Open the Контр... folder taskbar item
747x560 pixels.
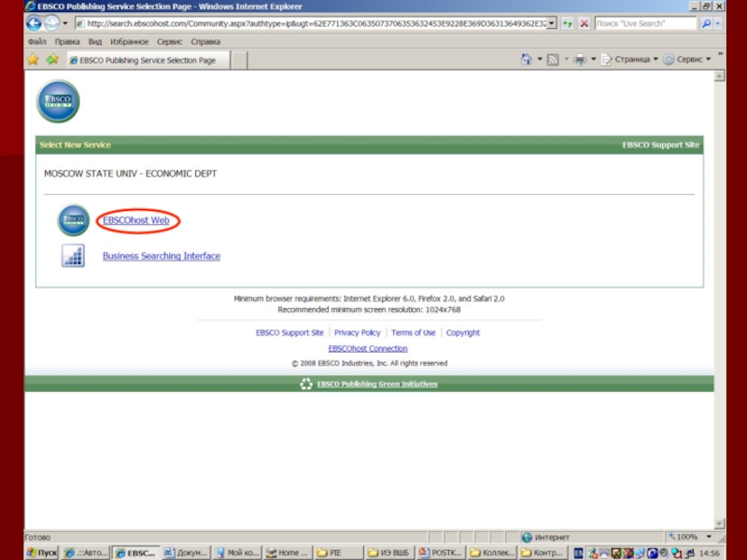[x=543, y=553]
